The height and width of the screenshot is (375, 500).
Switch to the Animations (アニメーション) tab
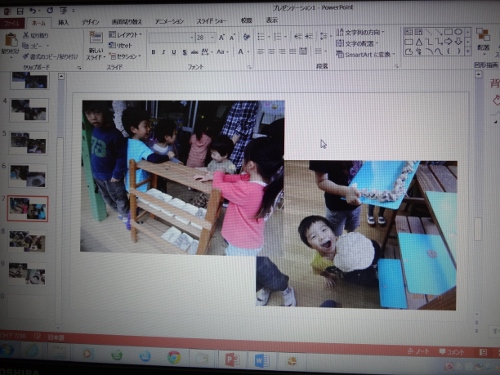(x=169, y=22)
